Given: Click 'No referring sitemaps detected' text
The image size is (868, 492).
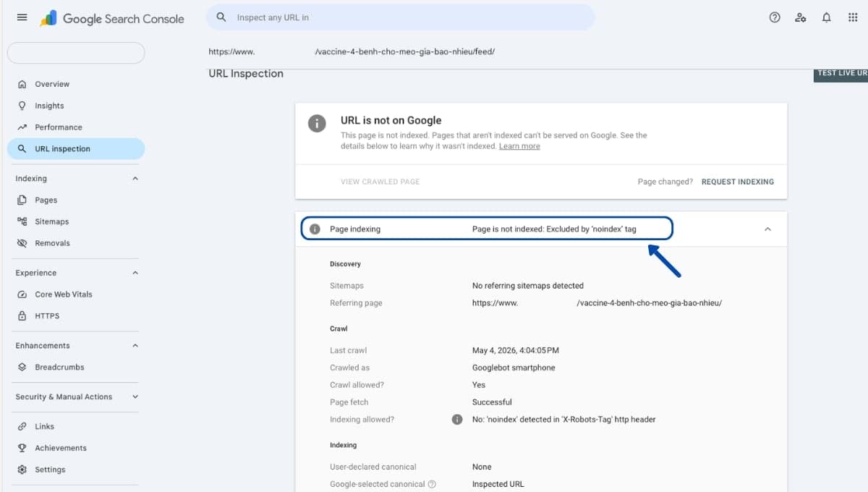Looking at the screenshot, I should (528, 286).
